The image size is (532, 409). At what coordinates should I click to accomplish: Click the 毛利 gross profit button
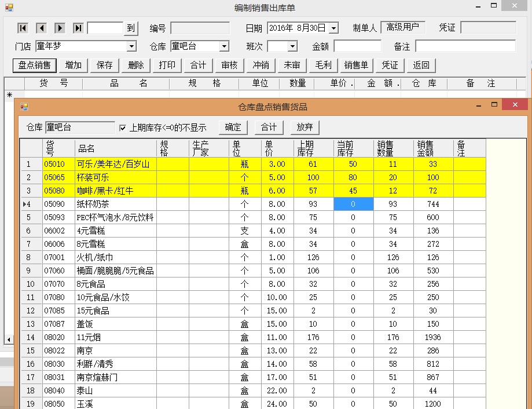(x=323, y=65)
